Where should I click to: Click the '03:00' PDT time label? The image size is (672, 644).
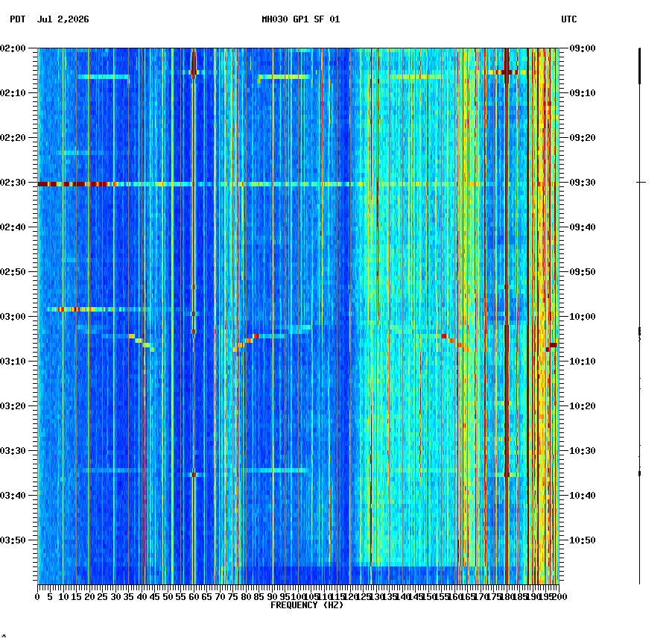pos(13,317)
